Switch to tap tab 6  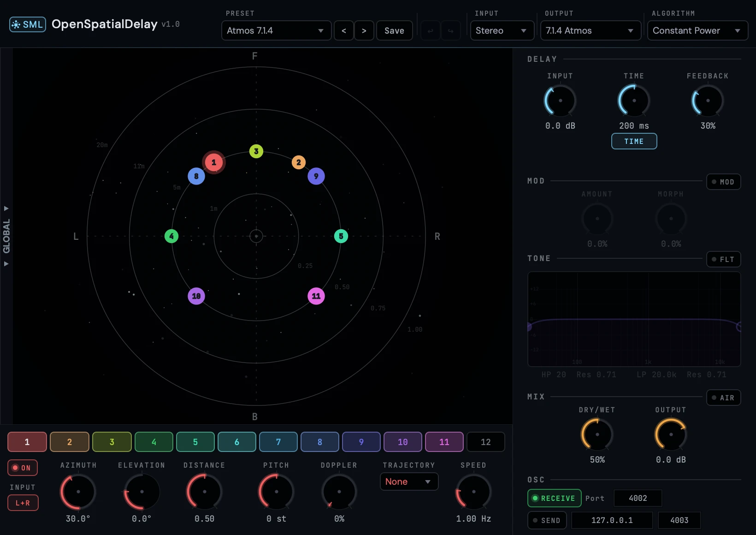click(237, 442)
